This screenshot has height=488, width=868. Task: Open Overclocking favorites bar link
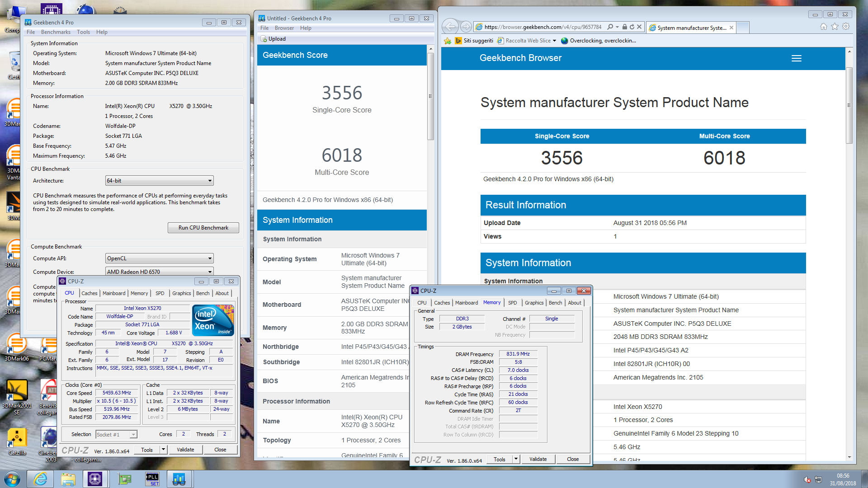[x=599, y=41]
